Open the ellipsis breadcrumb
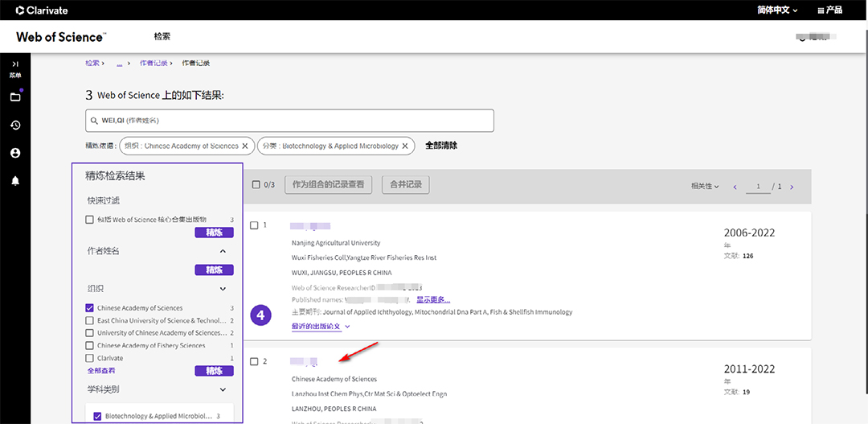The width and height of the screenshot is (868, 424). point(119,64)
